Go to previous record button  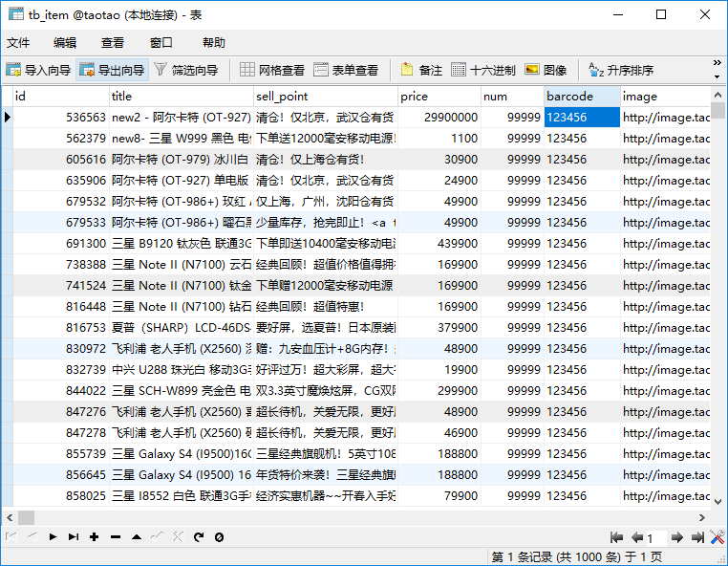pos(32,537)
